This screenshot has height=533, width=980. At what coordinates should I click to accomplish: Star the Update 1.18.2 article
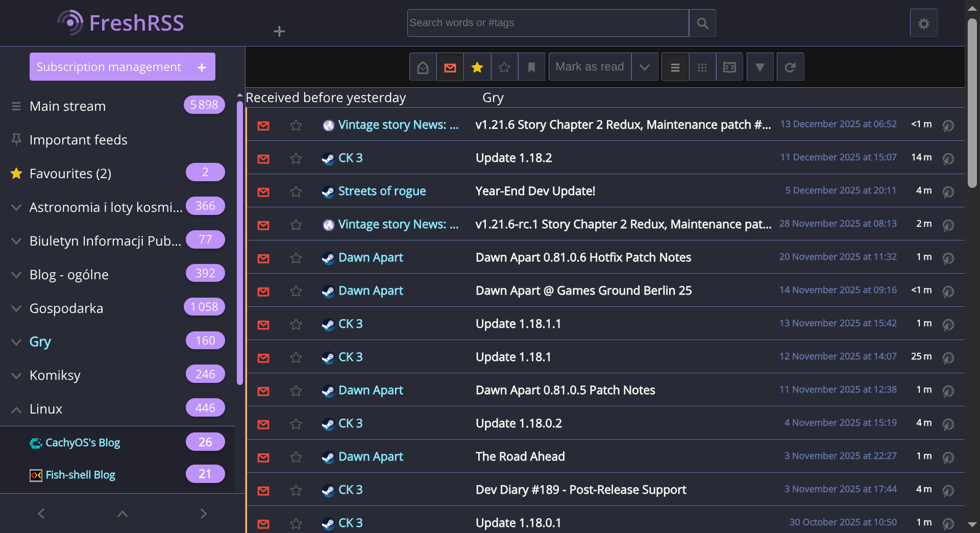296,159
